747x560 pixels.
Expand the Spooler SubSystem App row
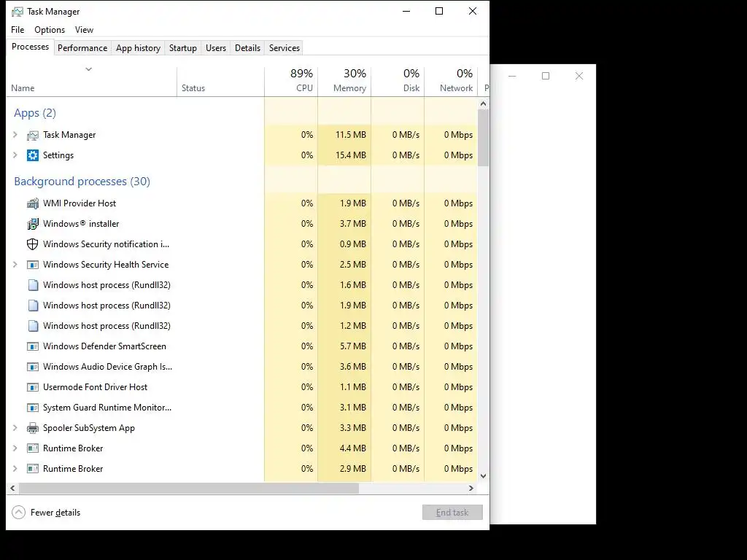click(x=15, y=428)
